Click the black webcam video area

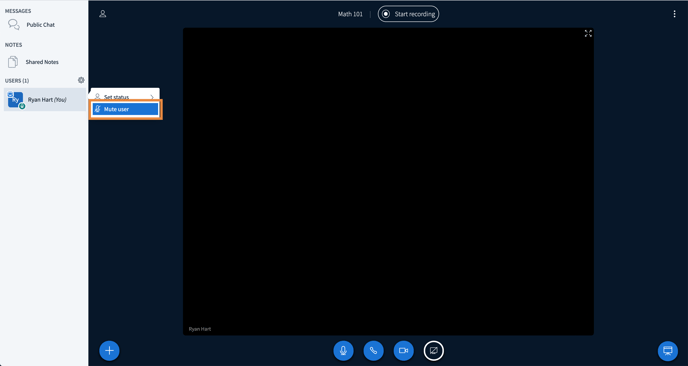[x=388, y=182]
